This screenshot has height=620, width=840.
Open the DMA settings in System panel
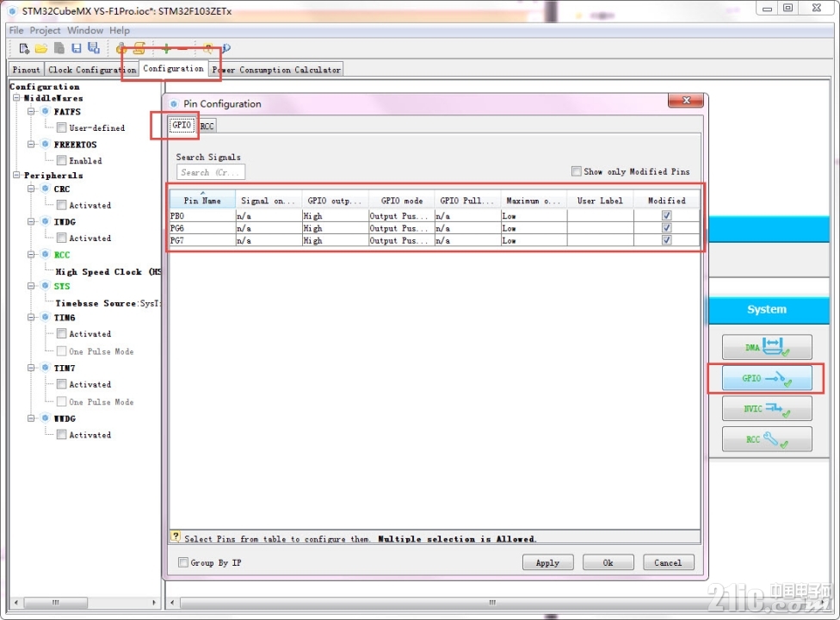point(767,347)
